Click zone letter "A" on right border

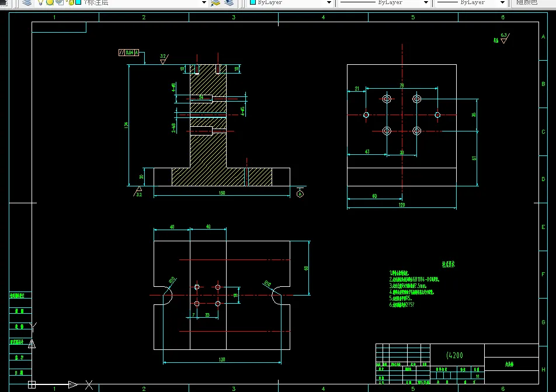click(543, 37)
